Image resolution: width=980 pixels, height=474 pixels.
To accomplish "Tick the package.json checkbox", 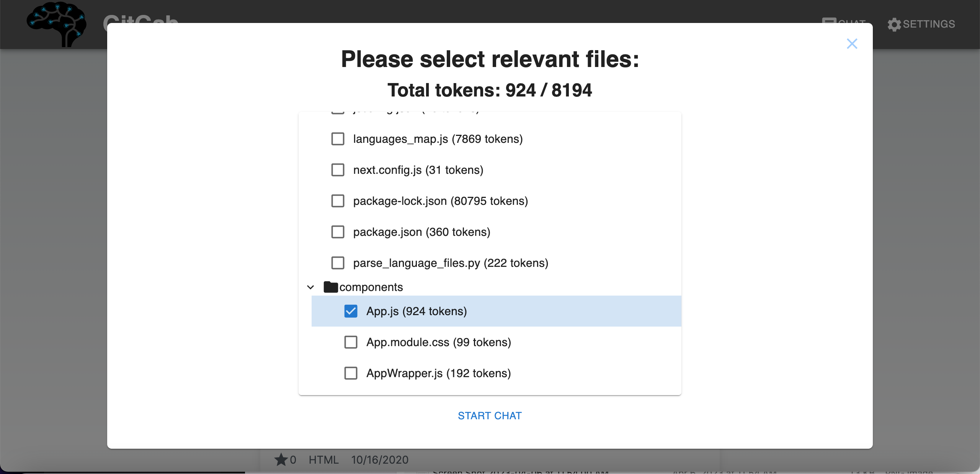I will (338, 232).
